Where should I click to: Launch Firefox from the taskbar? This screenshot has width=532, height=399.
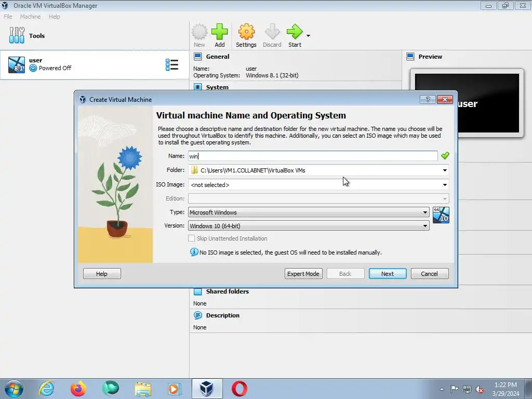(78, 389)
